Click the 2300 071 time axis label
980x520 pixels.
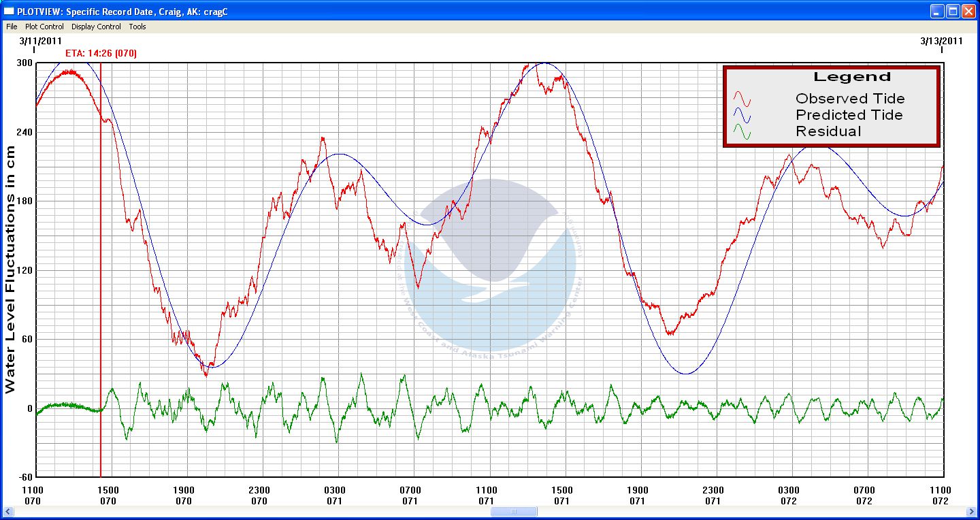(x=713, y=495)
